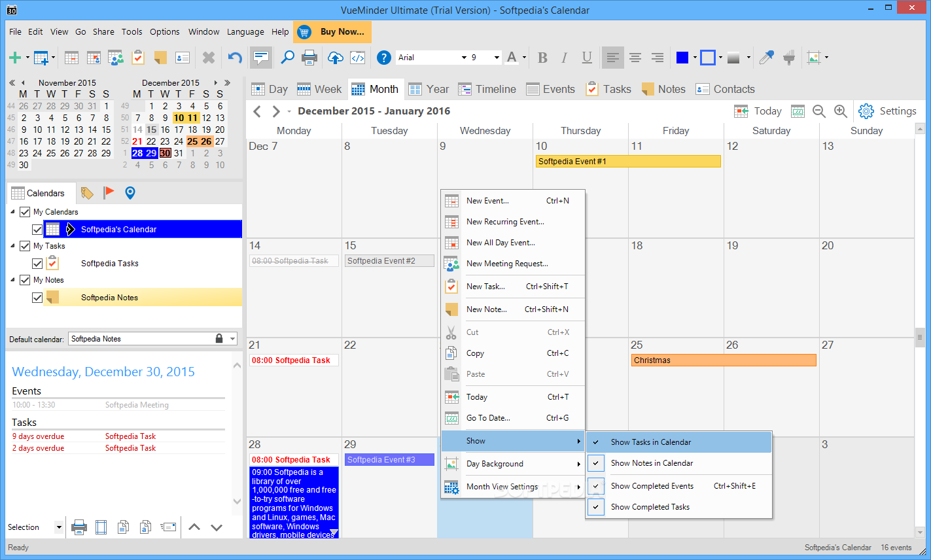This screenshot has width=931, height=560.
Task: Click the Today button
Action: [758, 111]
